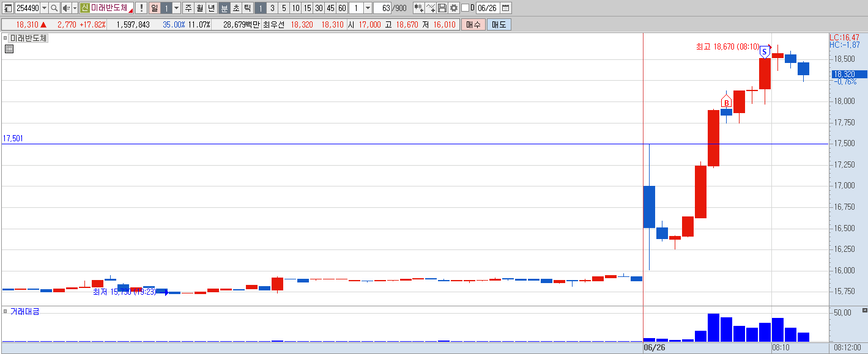Click the 매수 buy button
The height and width of the screenshot is (354, 868).
473,24
